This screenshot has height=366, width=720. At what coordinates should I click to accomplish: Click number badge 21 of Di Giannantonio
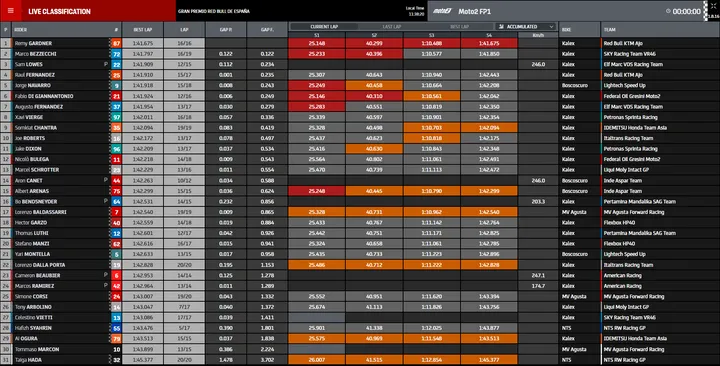click(x=116, y=96)
